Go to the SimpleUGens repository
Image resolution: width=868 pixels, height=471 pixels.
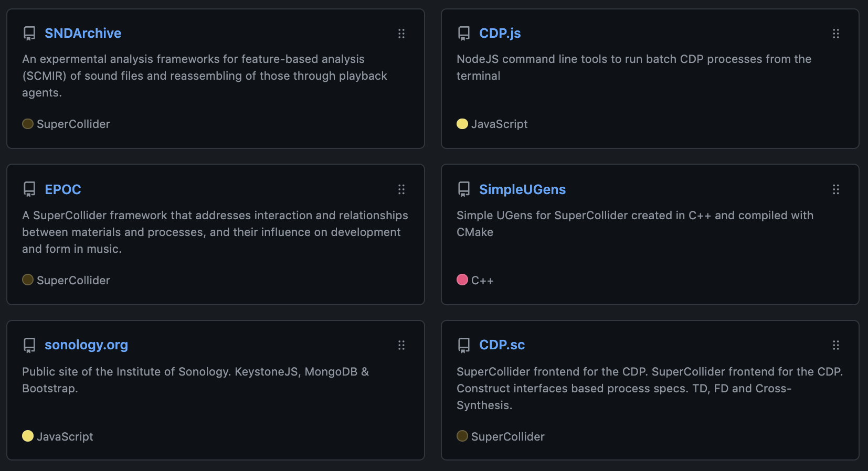tap(522, 189)
